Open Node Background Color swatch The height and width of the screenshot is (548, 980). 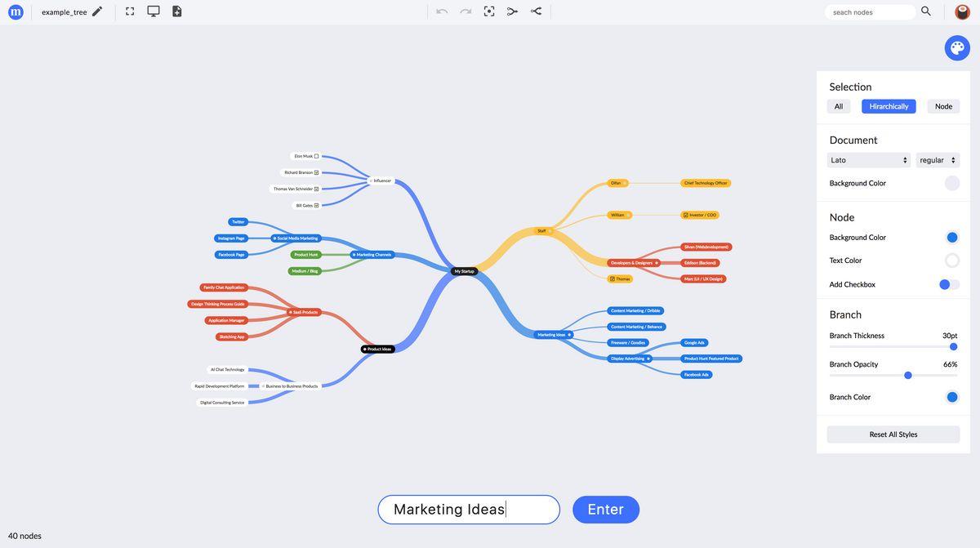(x=952, y=238)
